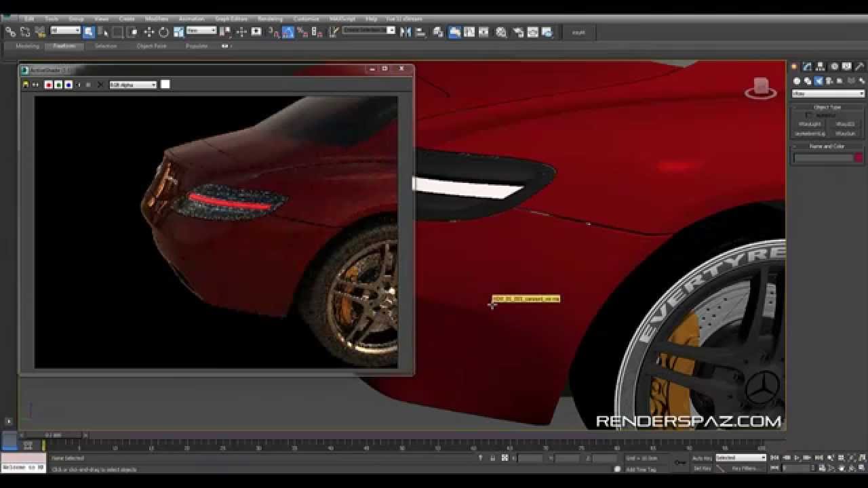868x488 pixels.
Task: Collapse the Name and Color rollout
Action: click(x=827, y=146)
